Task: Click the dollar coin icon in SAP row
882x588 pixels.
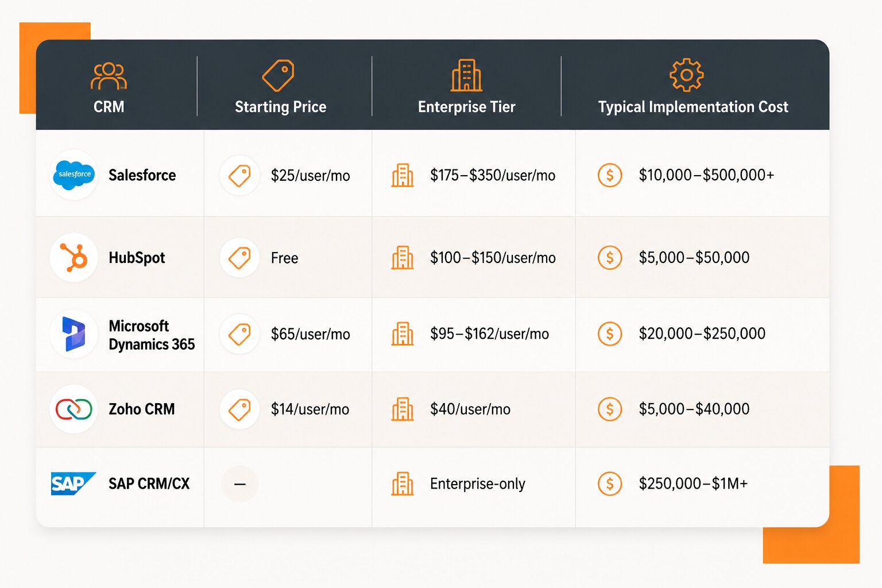Action: (x=610, y=484)
